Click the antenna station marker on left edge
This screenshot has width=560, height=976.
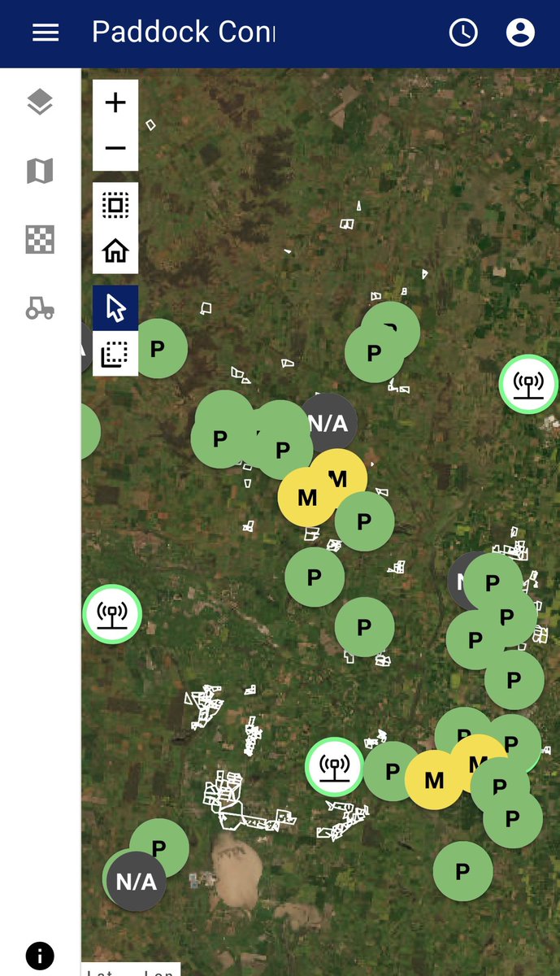coord(112,614)
